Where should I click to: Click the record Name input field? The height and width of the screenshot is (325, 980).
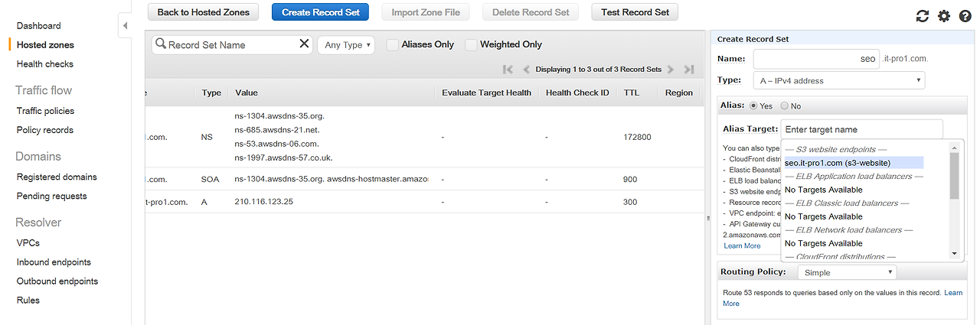click(816, 58)
